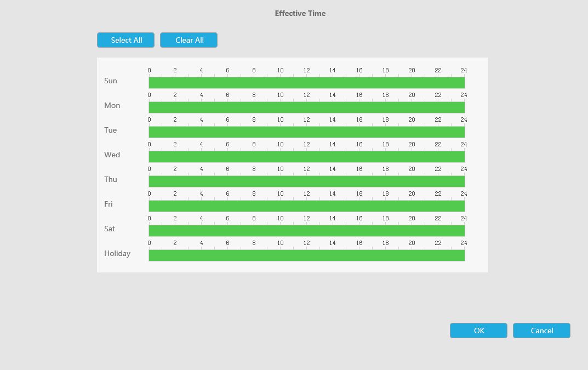Click the Sun schedule bar at hour 12
The image size is (588, 370).
pyautogui.click(x=307, y=83)
